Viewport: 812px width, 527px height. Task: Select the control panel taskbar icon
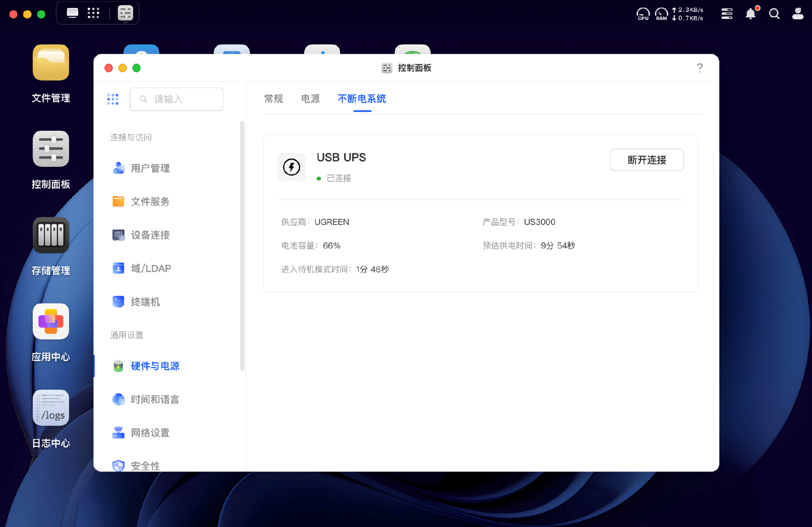click(x=125, y=13)
